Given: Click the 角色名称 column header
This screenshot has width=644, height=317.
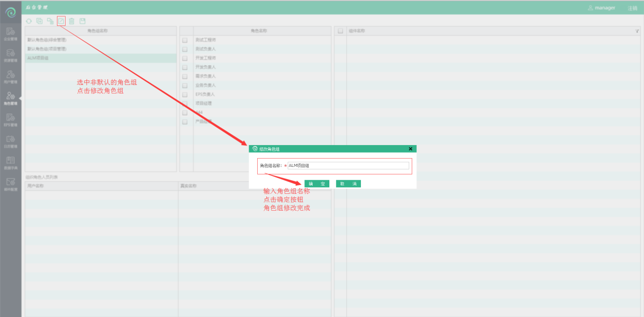Looking at the screenshot, I should tap(262, 31).
